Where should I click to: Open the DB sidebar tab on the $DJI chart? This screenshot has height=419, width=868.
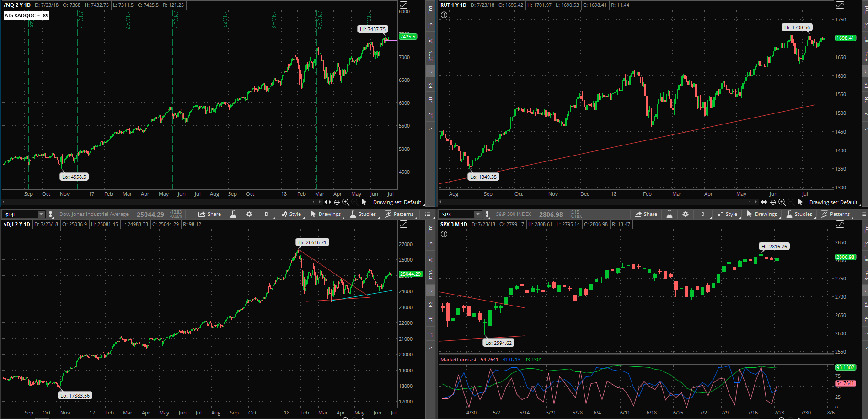click(430, 319)
